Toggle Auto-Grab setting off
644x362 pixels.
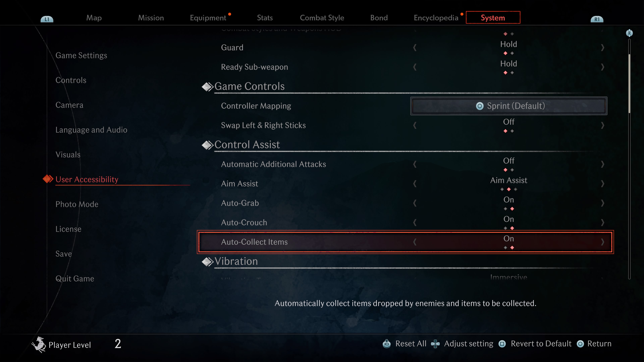click(414, 203)
